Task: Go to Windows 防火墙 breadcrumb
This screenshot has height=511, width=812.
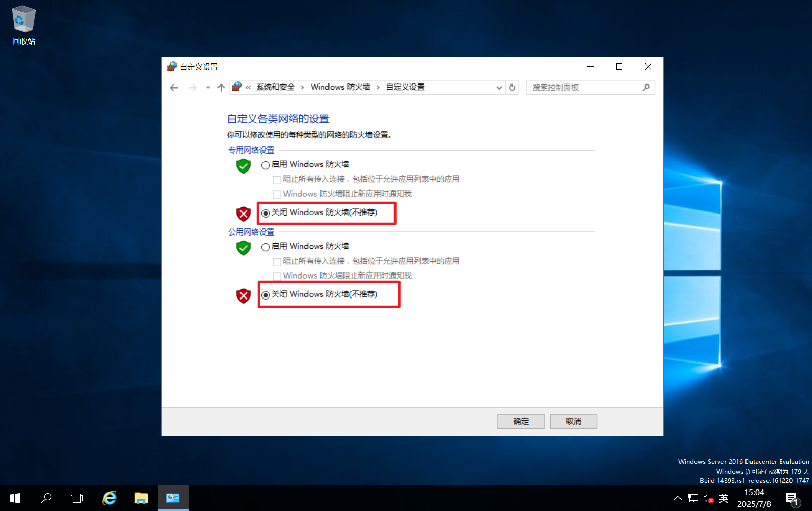Action: click(x=340, y=87)
